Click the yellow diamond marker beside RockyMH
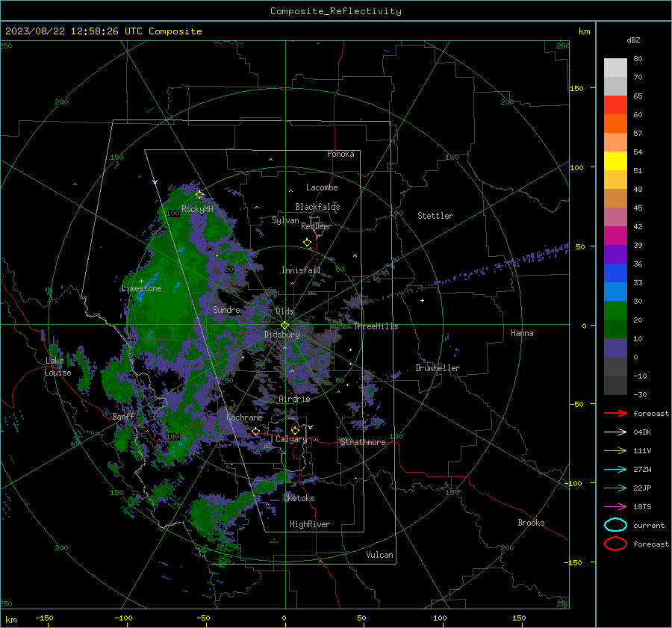 pos(199,195)
